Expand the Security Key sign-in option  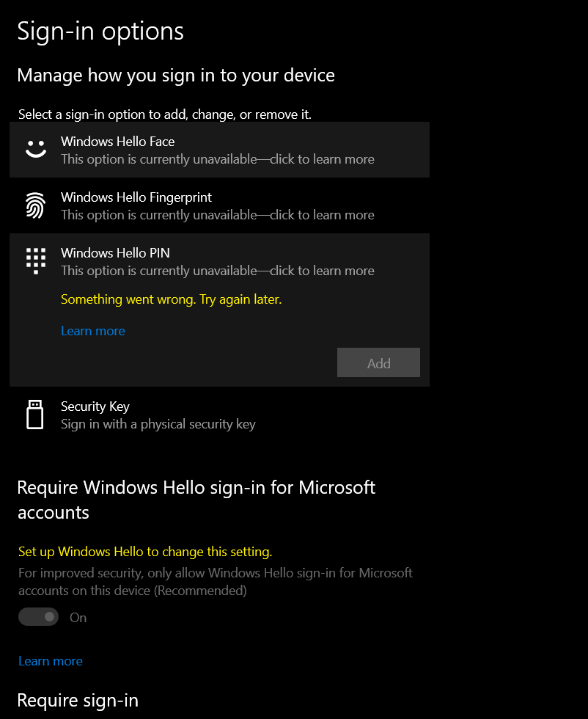(x=220, y=414)
